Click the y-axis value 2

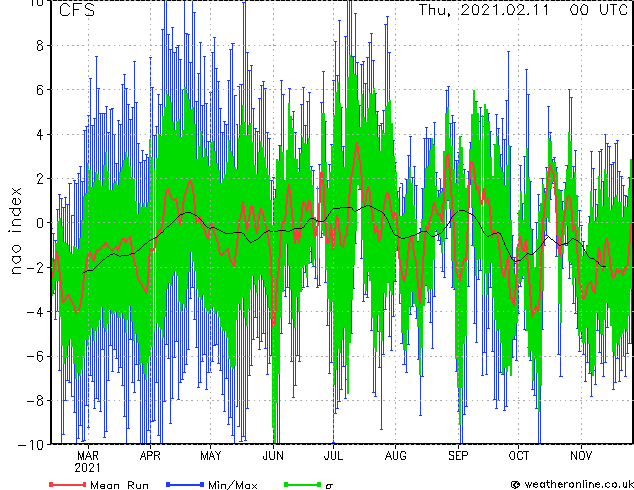(40, 178)
